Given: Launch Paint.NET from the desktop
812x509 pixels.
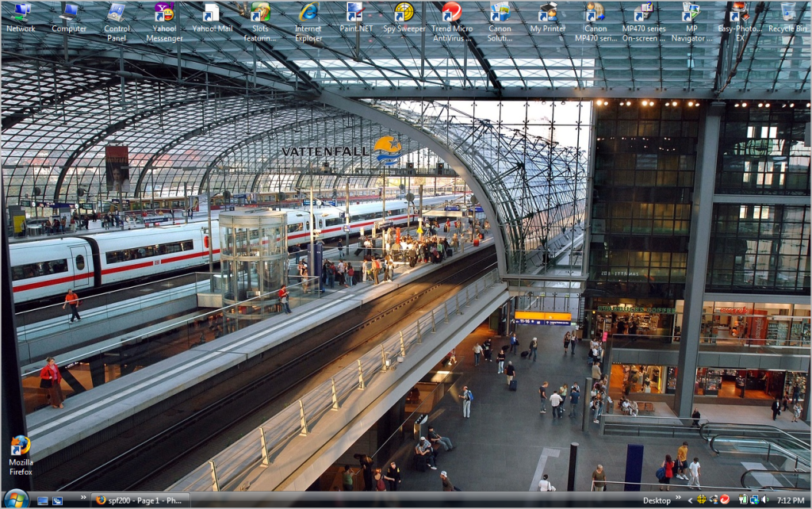Looking at the screenshot, I should point(354,14).
